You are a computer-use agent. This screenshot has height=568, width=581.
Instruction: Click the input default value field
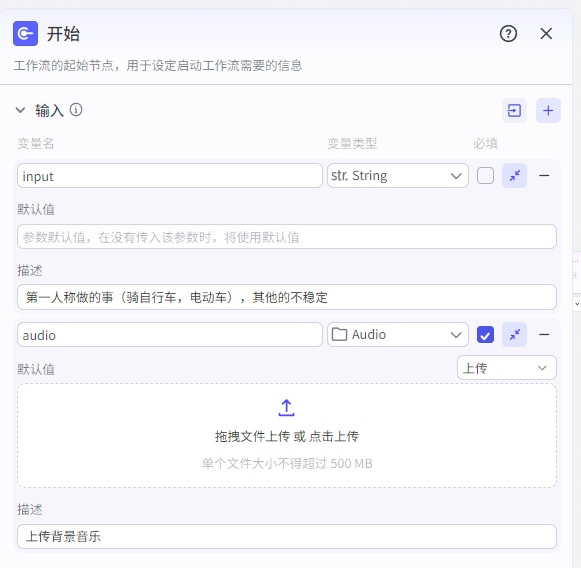pos(286,237)
